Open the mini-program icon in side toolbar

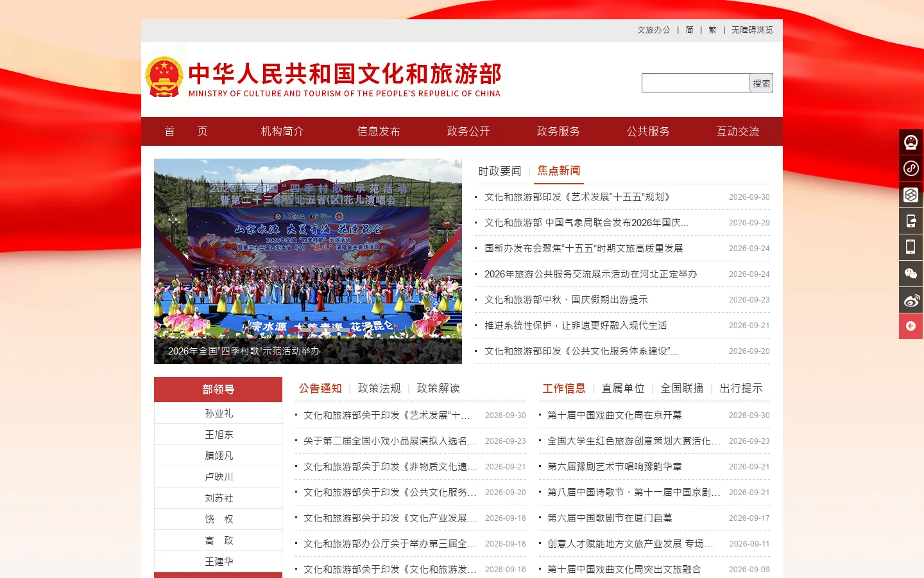[x=911, y=168]
